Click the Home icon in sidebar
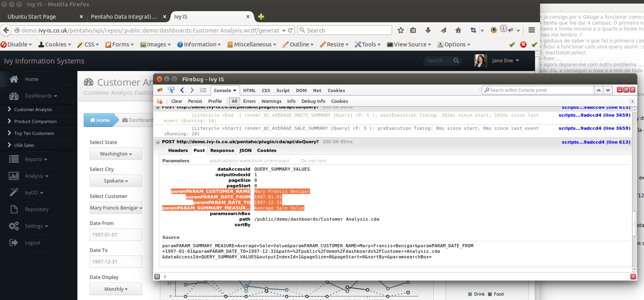This screenshot has height=300, width=644. pyautogui.click(x=14, y=79)
